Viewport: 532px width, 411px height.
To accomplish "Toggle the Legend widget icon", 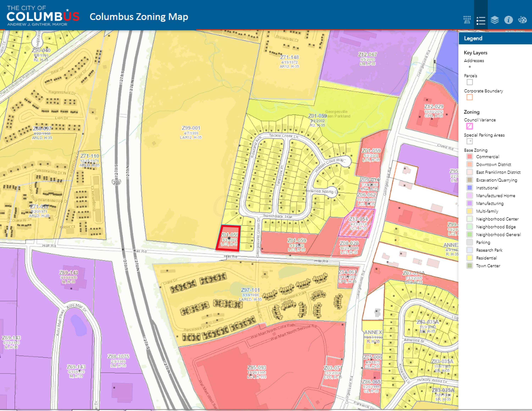I will point(481,20).
